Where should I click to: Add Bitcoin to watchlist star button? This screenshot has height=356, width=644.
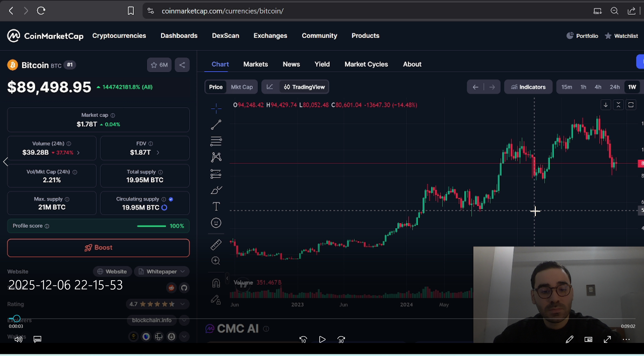159,65
